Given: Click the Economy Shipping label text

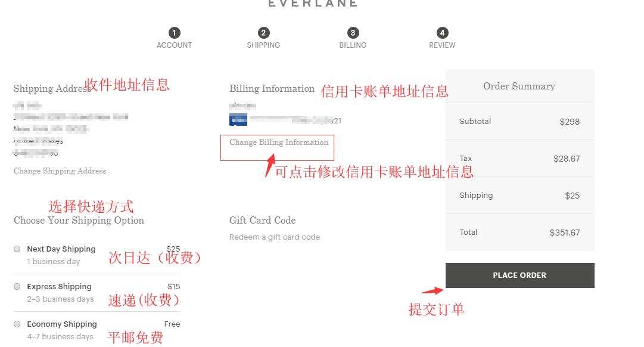Looking at the screenshot, I should 62,324.
